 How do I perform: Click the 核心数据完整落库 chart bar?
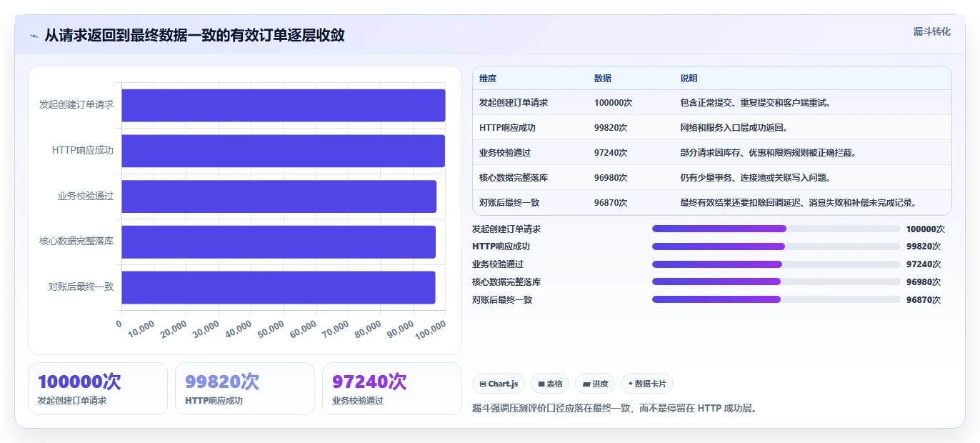point(279,242)
